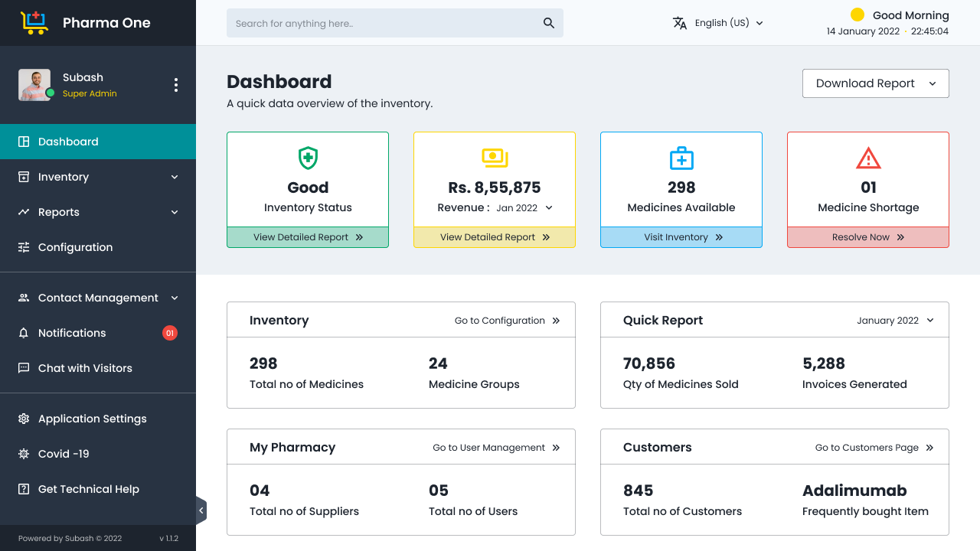Screen dimensions: 980x551
Task: Open the English (US) language dropdown
Action: (x=718, y=23)
